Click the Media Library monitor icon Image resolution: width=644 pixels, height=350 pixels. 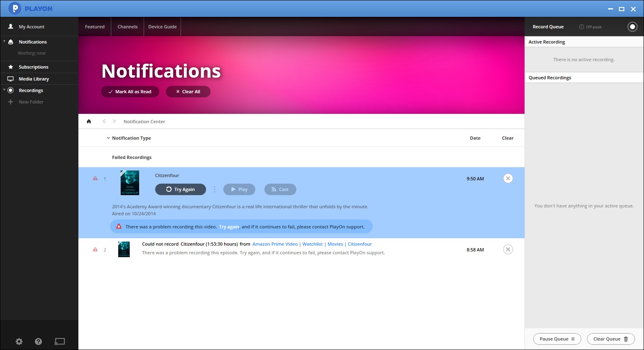[11, 79]
